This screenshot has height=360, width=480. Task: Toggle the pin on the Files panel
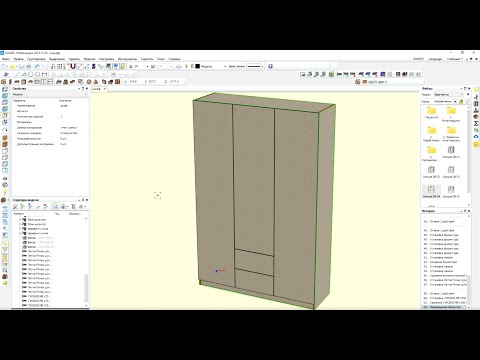point(465,89)
